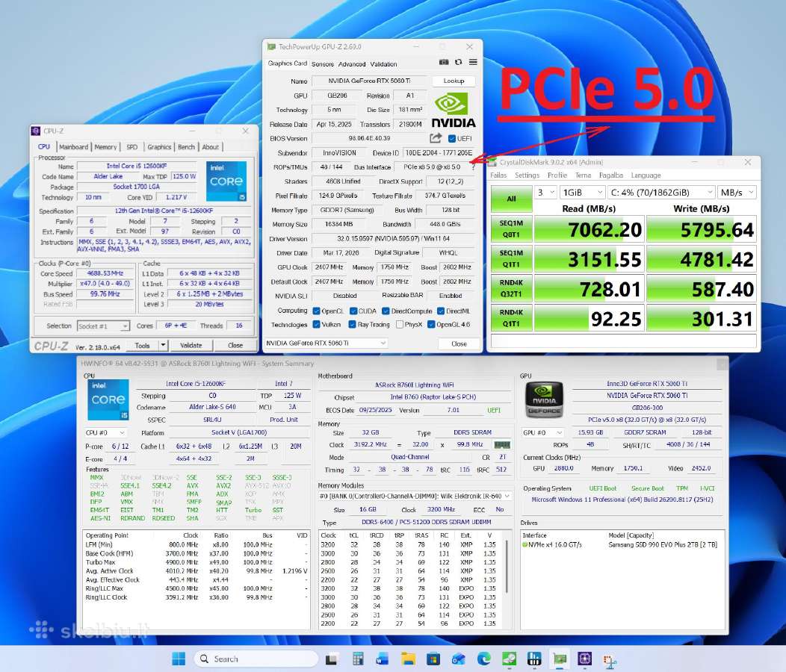Click the NVIDIA logo in GPU-Z
This screenshot has width=786, height=672.
(x=454, y=111)
